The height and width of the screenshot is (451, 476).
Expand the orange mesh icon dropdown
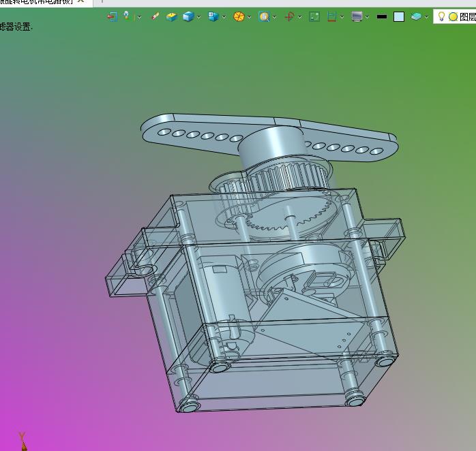click(x=249, y=17)
